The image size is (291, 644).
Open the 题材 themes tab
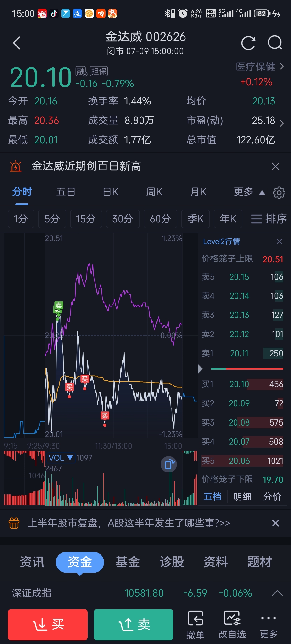tap(259, 562)
